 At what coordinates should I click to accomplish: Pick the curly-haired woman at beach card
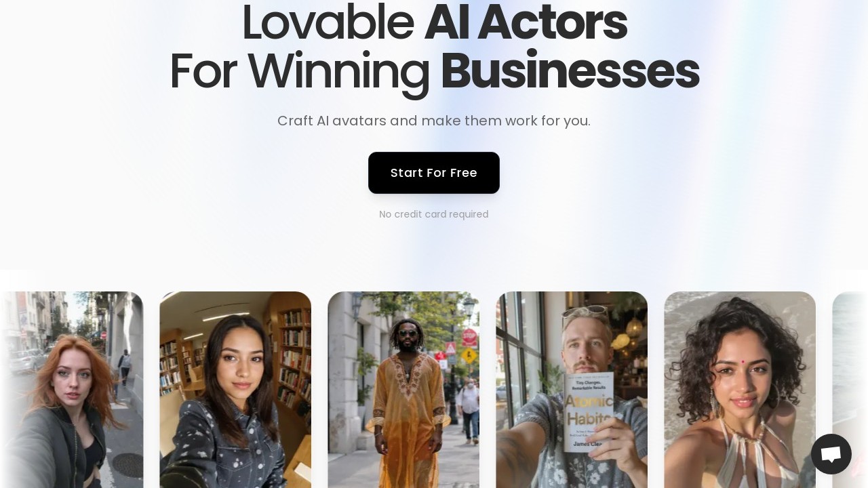[x=740, y=390]
